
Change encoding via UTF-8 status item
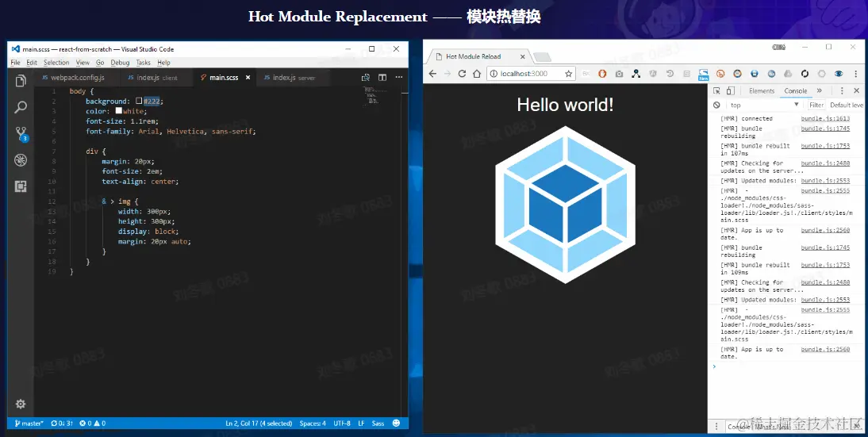[x=341, y=424]
